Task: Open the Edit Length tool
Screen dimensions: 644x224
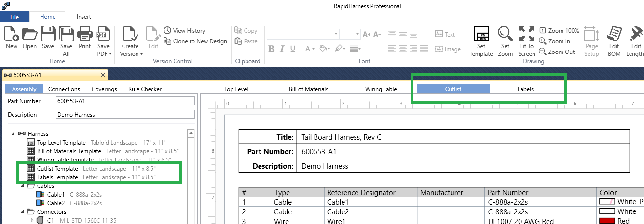Action: [x=635, y=41]
